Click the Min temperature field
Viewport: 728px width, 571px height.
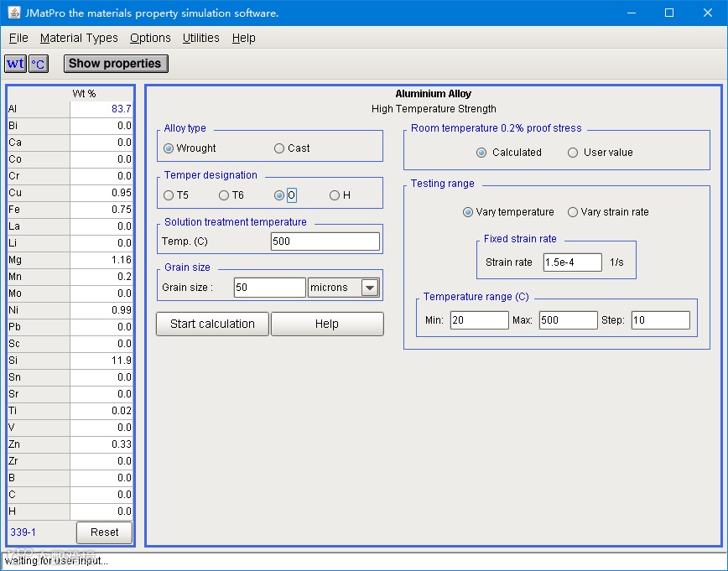pyautogui.click(x=479, y=320)
